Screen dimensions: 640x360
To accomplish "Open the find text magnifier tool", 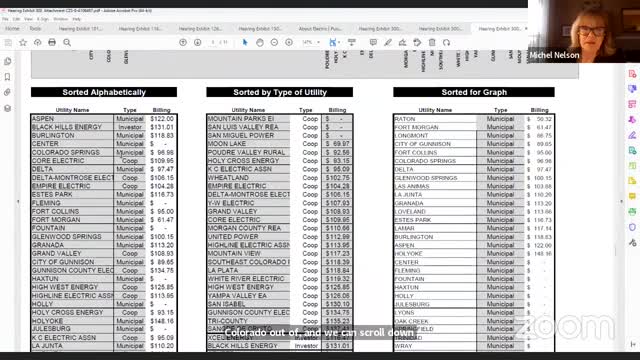I will [x=67, y=42].
